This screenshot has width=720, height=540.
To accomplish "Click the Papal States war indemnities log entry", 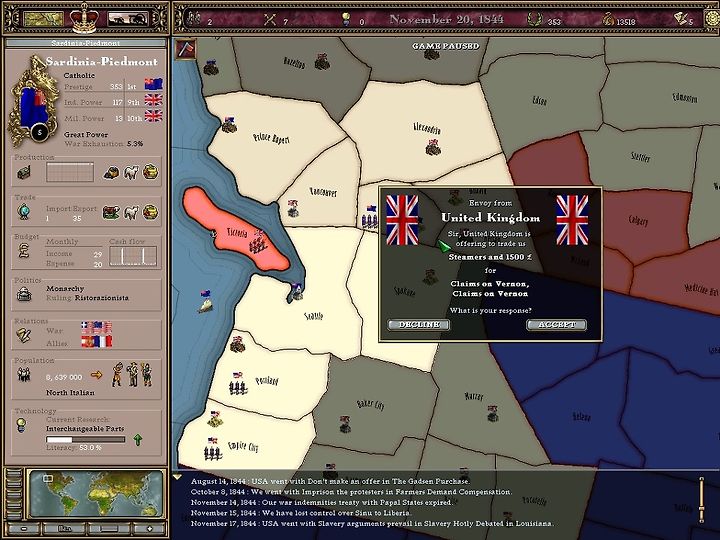I will [x=321, y=502].
